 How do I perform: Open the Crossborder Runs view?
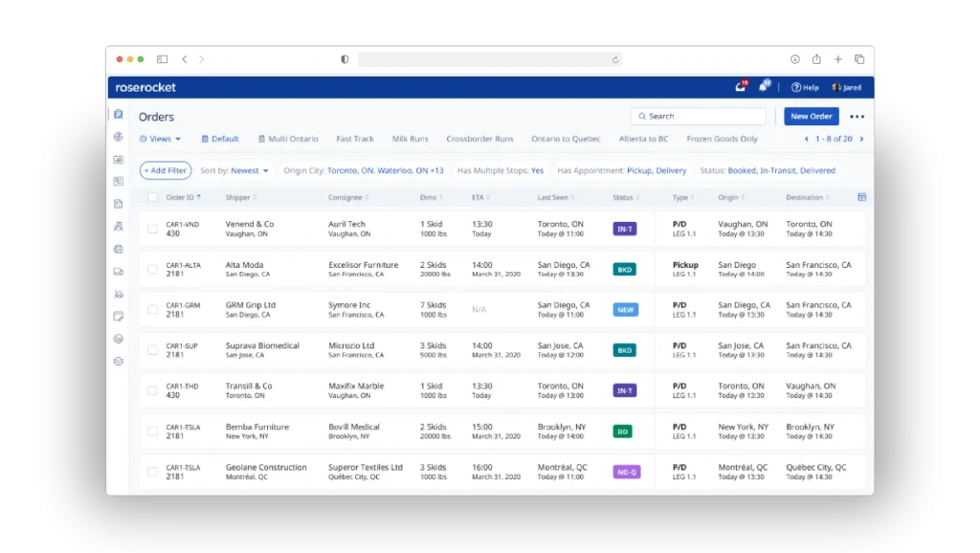coord(480,139)
